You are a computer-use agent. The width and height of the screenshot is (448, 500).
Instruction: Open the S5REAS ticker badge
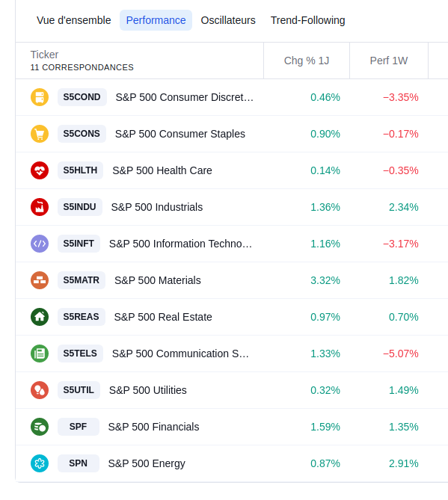click(82, 318)
